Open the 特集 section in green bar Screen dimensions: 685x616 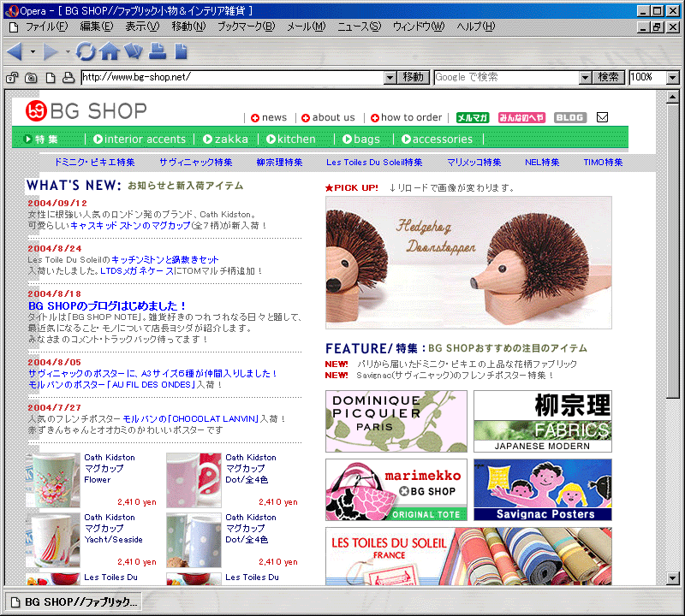coord(41,139)
